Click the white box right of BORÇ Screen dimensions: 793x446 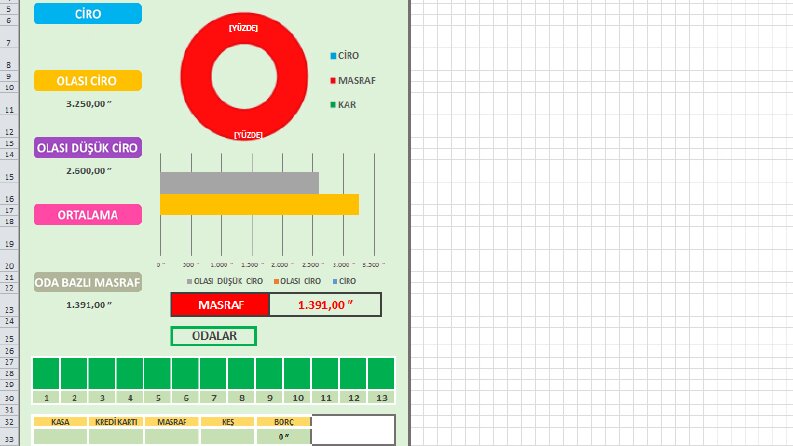[x=354, y=430]
